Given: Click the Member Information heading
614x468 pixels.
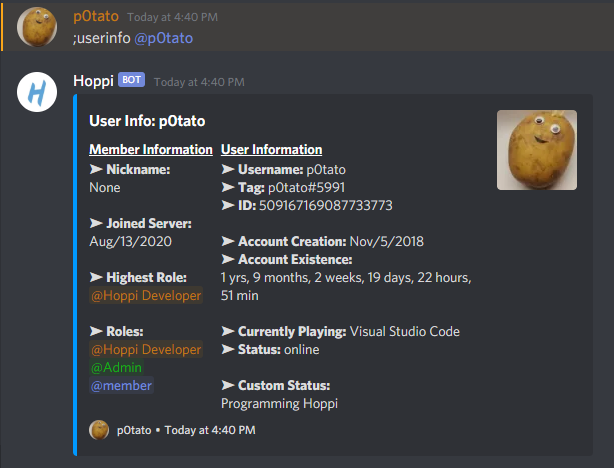Looking at the screenshot, I should [x=151, y=149].
